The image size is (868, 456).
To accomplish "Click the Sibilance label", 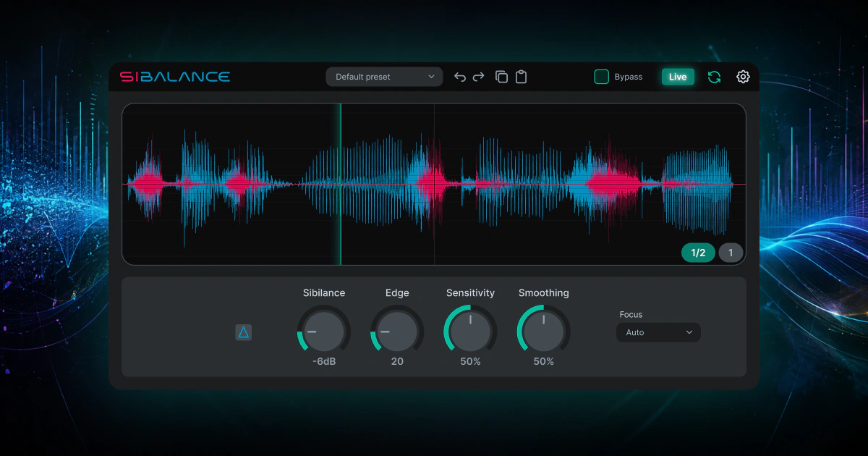I will point(324,293).
